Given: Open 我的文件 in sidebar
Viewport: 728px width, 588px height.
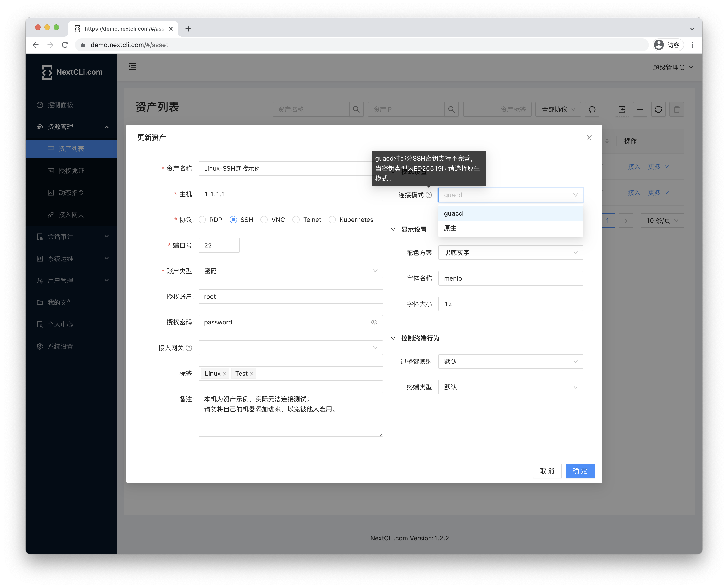Looking at the screenshot, I should tap(71, 302).
